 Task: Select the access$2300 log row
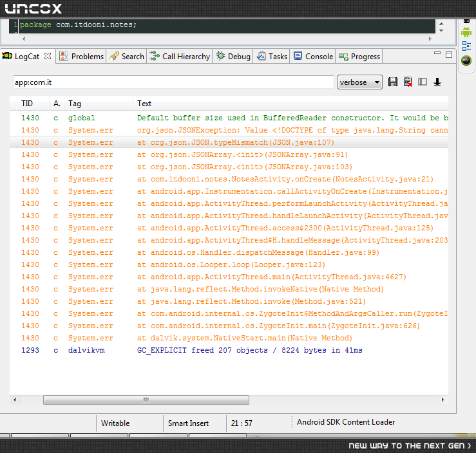229,228
